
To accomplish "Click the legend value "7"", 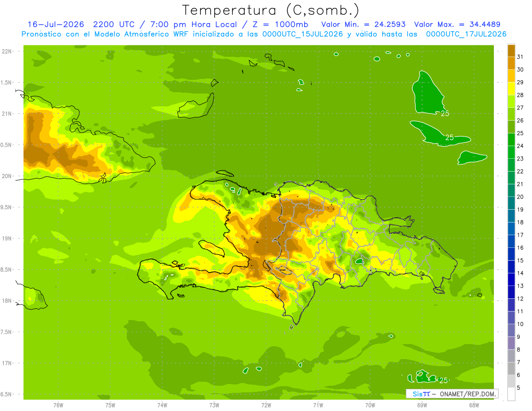I will 519,362.
